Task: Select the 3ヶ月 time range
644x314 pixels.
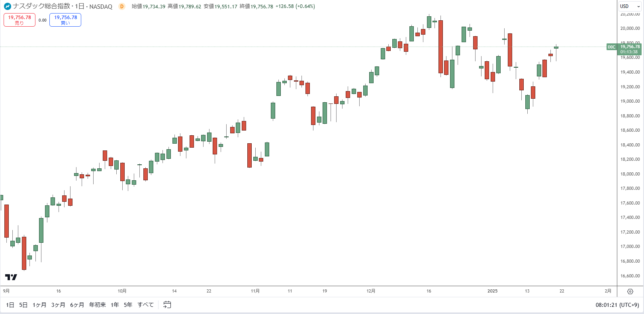Action: click(58, 305)
